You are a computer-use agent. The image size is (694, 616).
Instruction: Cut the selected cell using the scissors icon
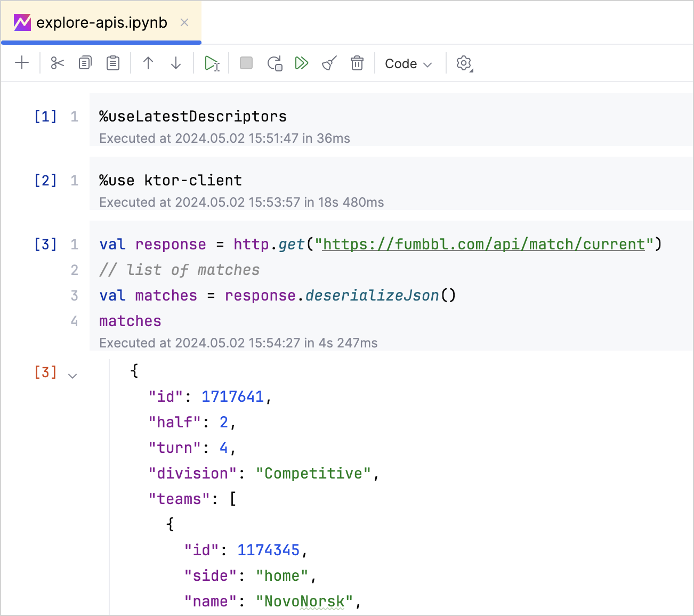(x=57, y=63)
